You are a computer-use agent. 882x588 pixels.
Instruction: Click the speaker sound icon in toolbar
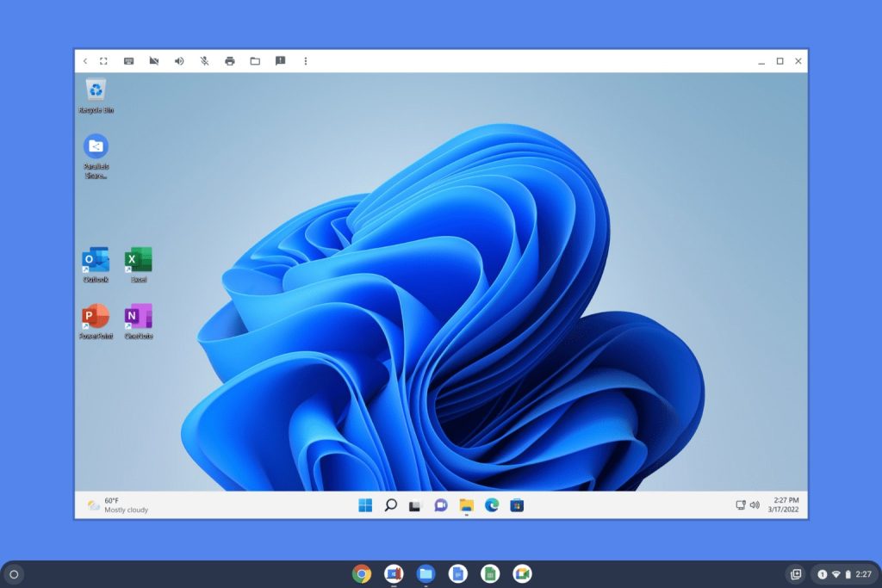click(x=179, y=61)
